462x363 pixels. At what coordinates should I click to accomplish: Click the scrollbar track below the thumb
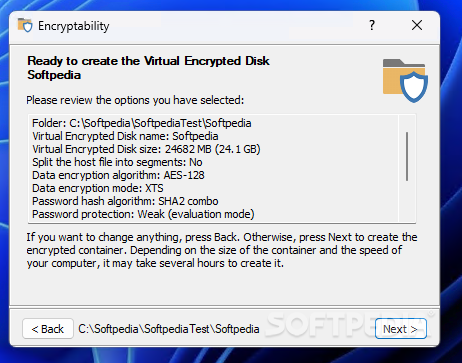[x=407, y=200]
